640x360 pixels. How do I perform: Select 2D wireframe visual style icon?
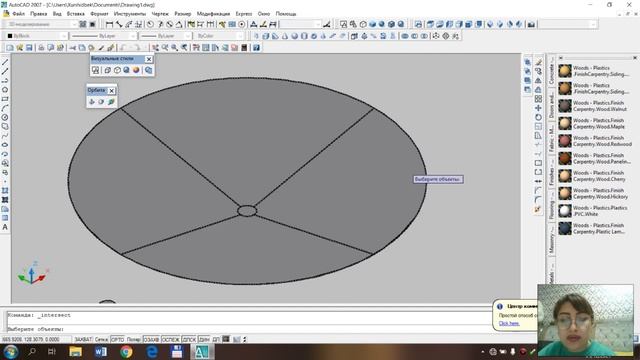pyautogui.click(x=95, y=70)
